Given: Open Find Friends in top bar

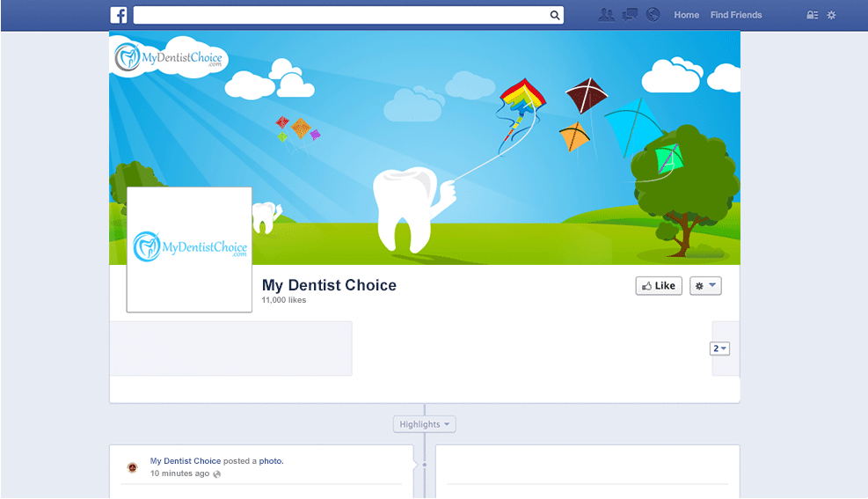Looking at the screenshot, I should 736,15.
